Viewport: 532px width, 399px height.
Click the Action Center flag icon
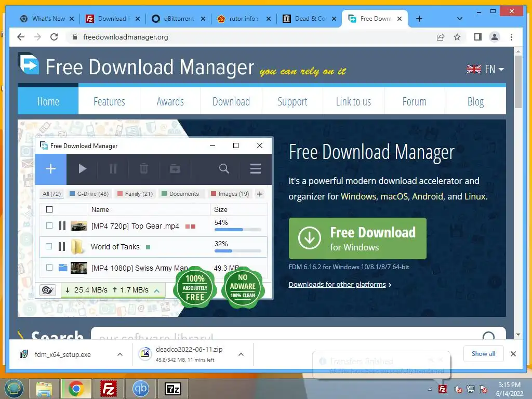(x=483, y=389)
